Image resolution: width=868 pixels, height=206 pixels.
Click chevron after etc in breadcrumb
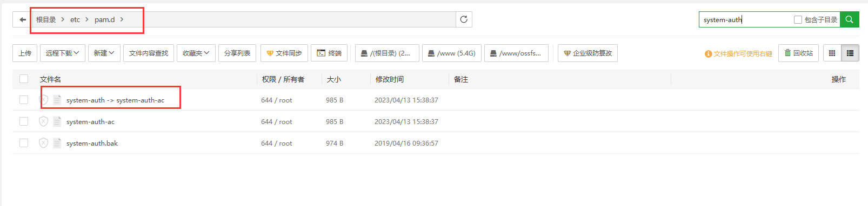point(87,19)
